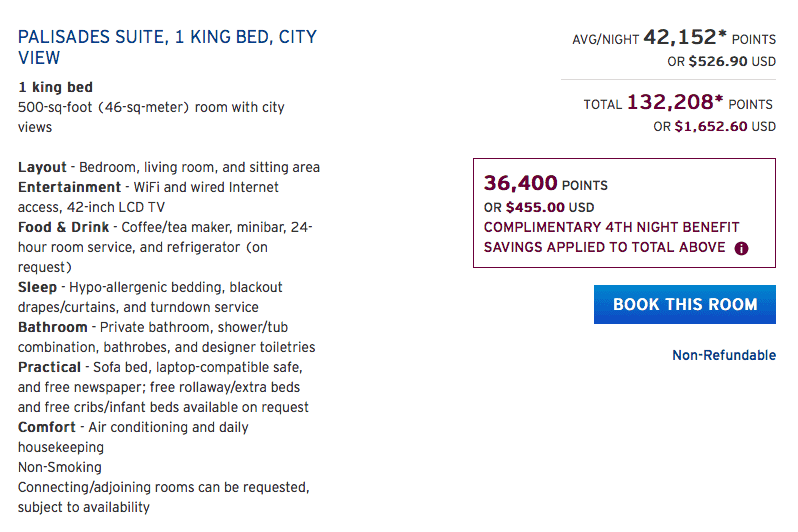
Task: Click the Non-Smoking line
Action: click(60, 467)
